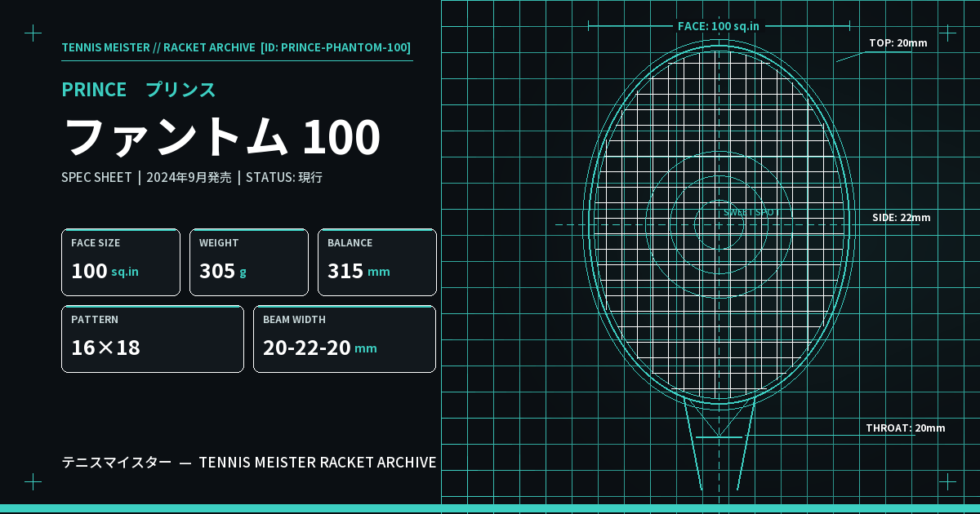Click the header text 'TENNIS MEISTER // RACKET ARCHIVE'
980x514 pixels.
click(x=158, y=47)
